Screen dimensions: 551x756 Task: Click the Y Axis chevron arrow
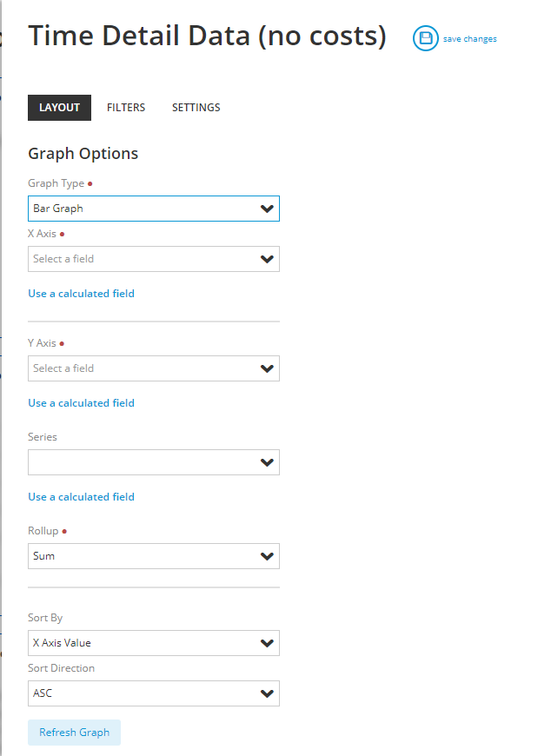point(267,368)
